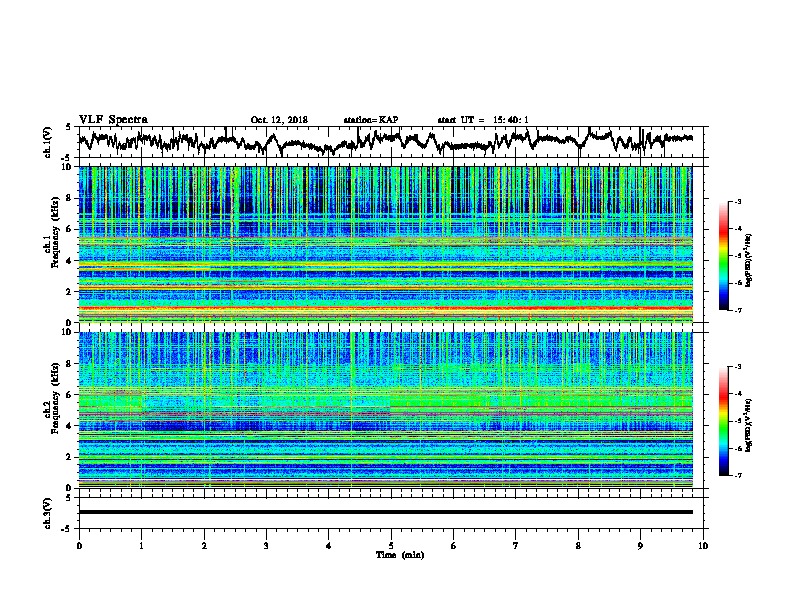Click the "9" tick on the time axis
Viewport: 792px width, 612px height.
640,546
